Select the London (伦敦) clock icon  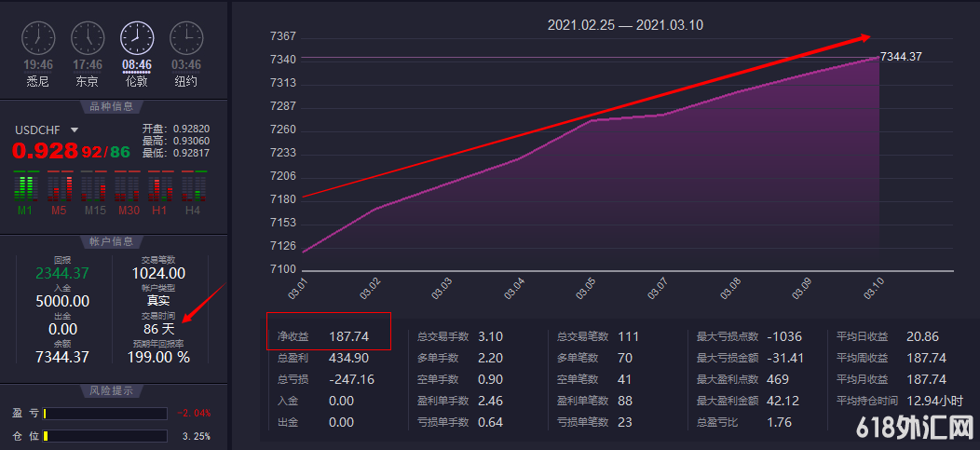(137, 38)
